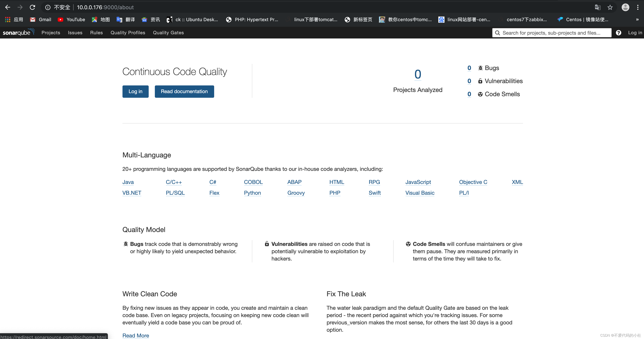Image resolution: width=644 pixels, height=339 pixels.
Task: Open the C/C++ language link
Action: point(174,182)
